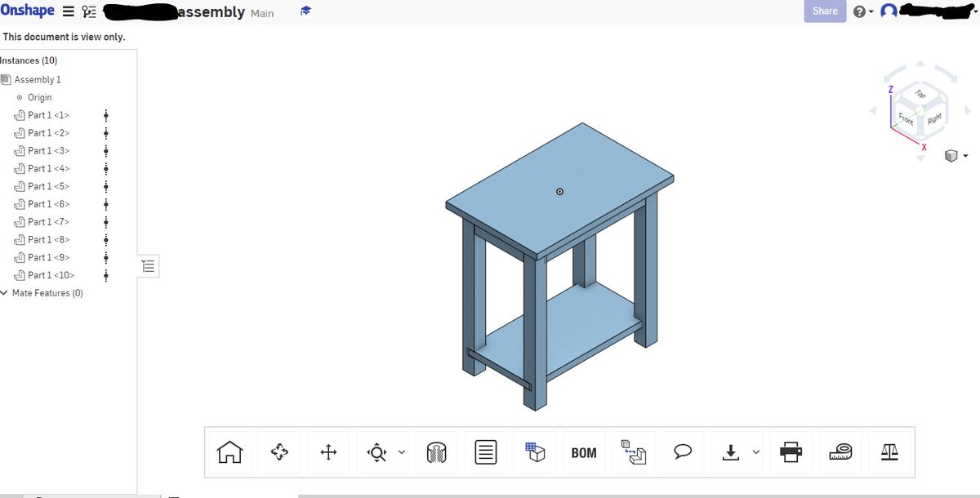This screenshot has height=498, width=980.
Task: Click view cube left arrow
Action: (x=873, y=110)
